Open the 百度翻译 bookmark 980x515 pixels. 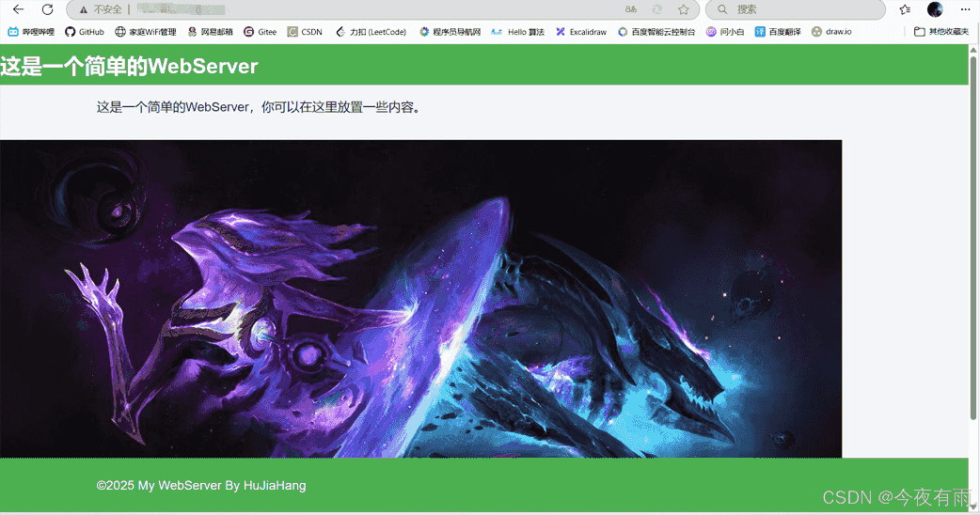pyautogui.click(x=778, y=32)
